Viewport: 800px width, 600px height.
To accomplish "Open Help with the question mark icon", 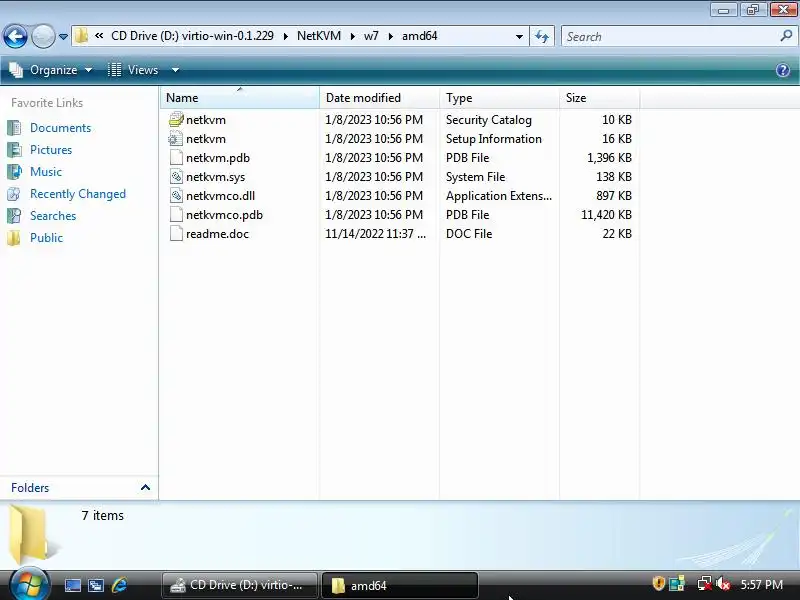I will tap(783, 70).
